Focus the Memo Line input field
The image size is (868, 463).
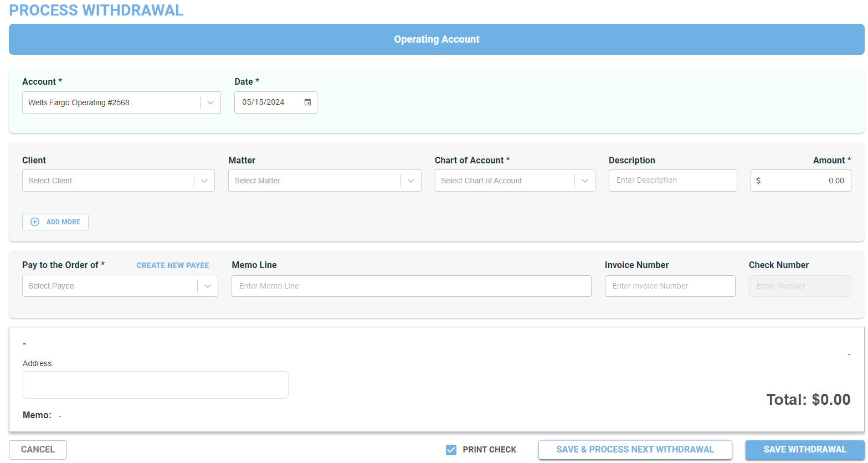[411, 286]
